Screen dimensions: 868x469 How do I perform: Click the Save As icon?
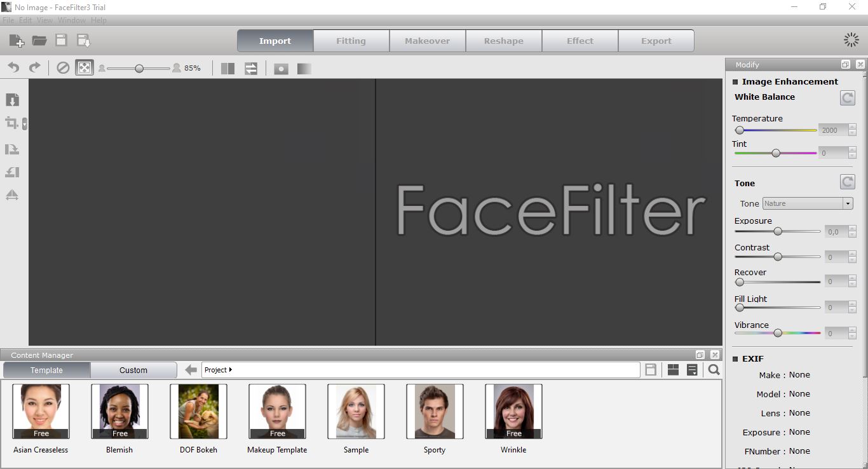pyautogui.click(x=83, y=41)
